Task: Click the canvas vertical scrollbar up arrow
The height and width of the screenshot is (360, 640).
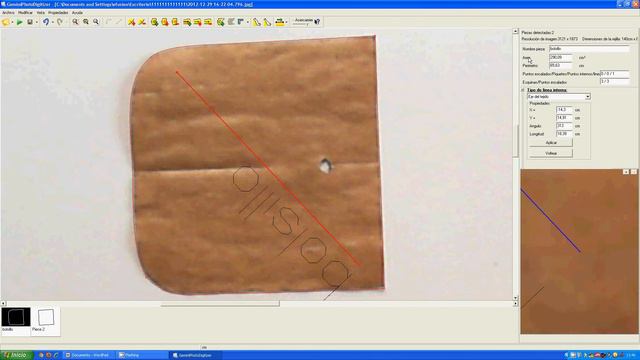Action: point(515,31)
